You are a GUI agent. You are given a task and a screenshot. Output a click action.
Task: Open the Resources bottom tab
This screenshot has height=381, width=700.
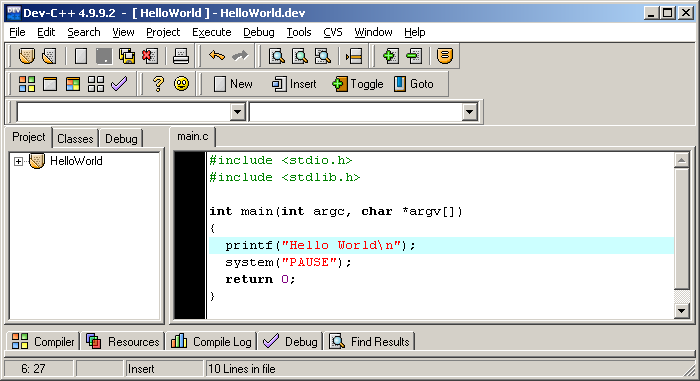pos(122,342)
